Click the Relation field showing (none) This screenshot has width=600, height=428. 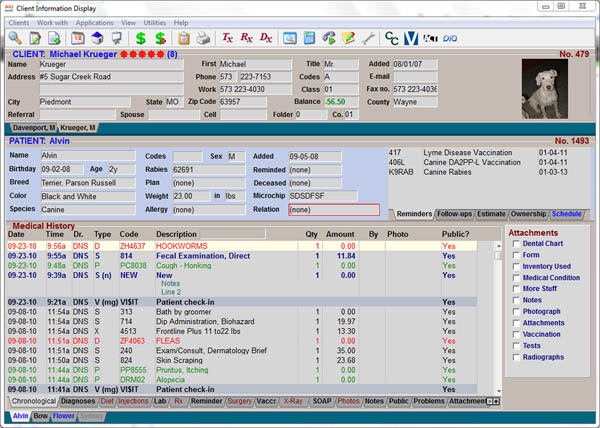point(334,210)
